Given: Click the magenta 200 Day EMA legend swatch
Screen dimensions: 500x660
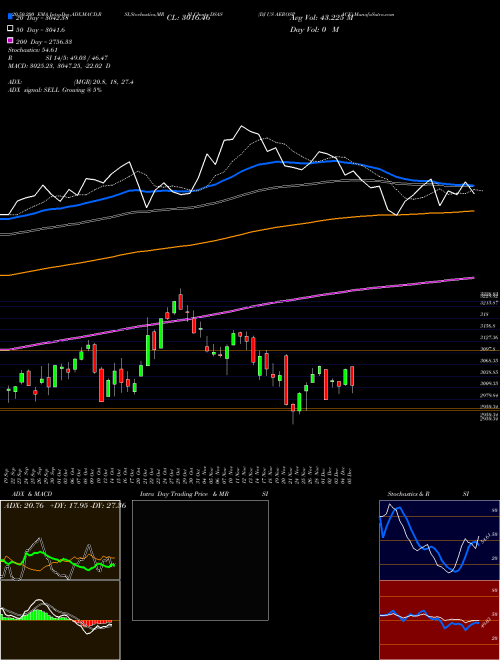Looking at the screenshot, I should point(10,41).
